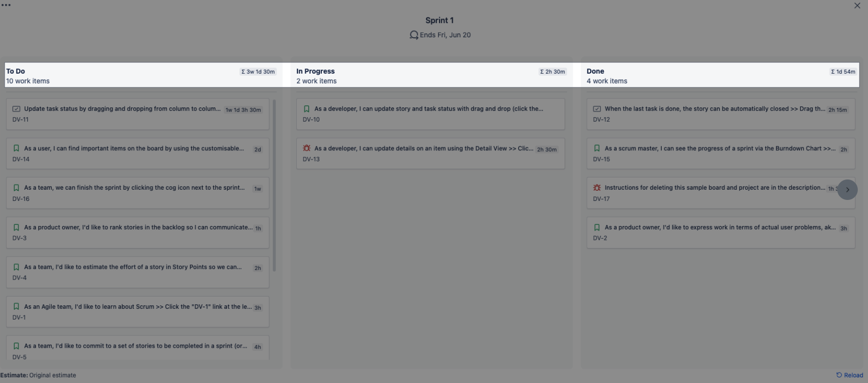Close the Sprint 1 dialog
868x383 pixels.
coord(857,6)
